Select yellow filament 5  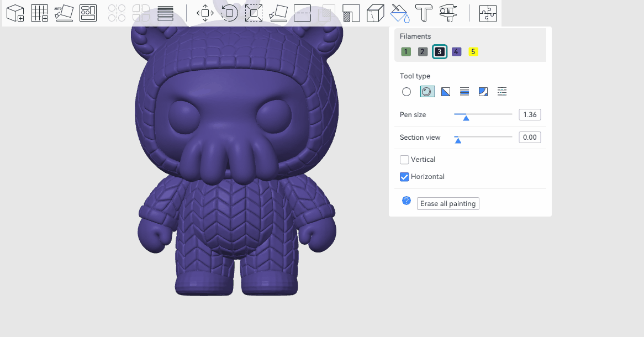473,52
